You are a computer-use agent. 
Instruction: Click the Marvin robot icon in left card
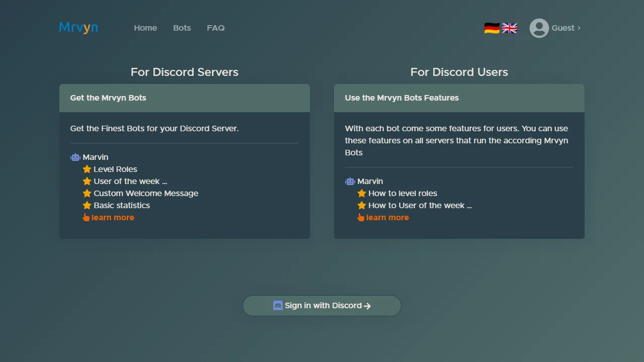tap(75, 157)
